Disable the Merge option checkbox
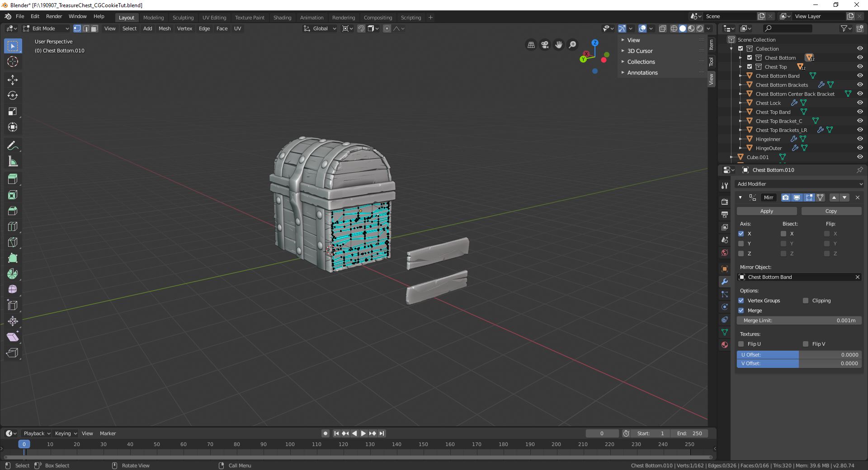Screen dimensions: 868x470 (741, 310)
